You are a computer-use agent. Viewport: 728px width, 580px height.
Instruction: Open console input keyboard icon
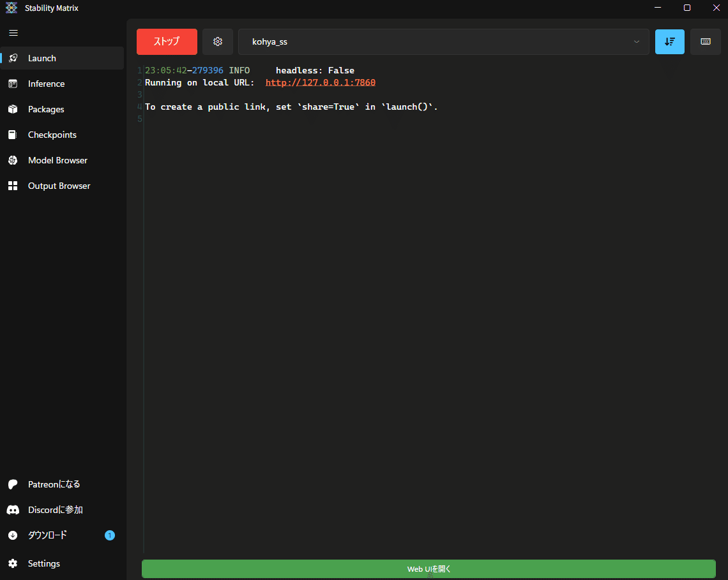[x=705, y=41]
